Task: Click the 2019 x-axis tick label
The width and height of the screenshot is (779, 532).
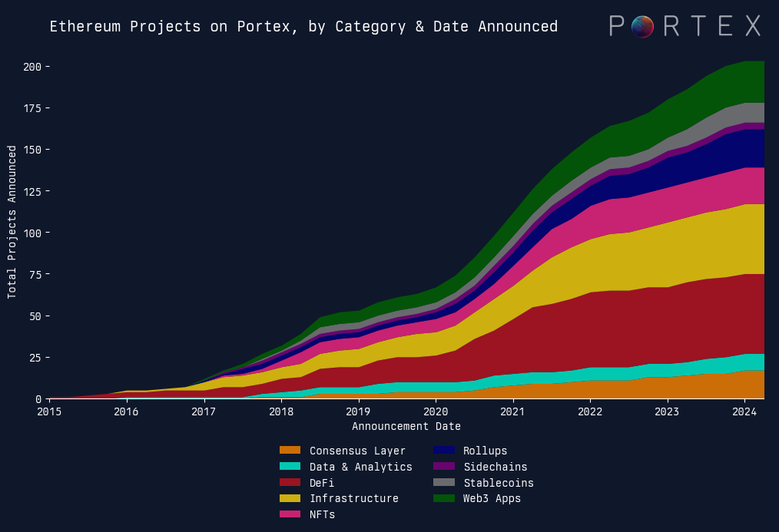Action: 358,411
